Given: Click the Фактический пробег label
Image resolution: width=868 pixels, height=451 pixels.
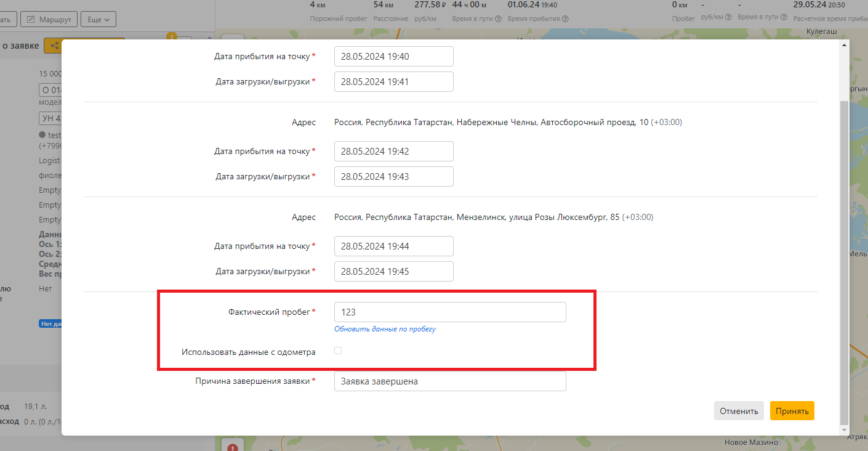Looking at the screenshot, I should [x=269, y=312].
